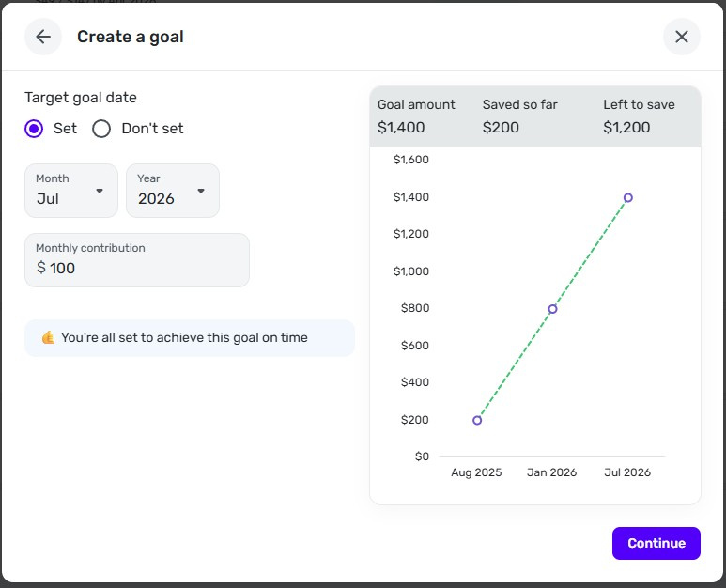726x588 pixels.
Task: Open the Month dropdown
Action: pyautogui.click(x=71, y=191)
